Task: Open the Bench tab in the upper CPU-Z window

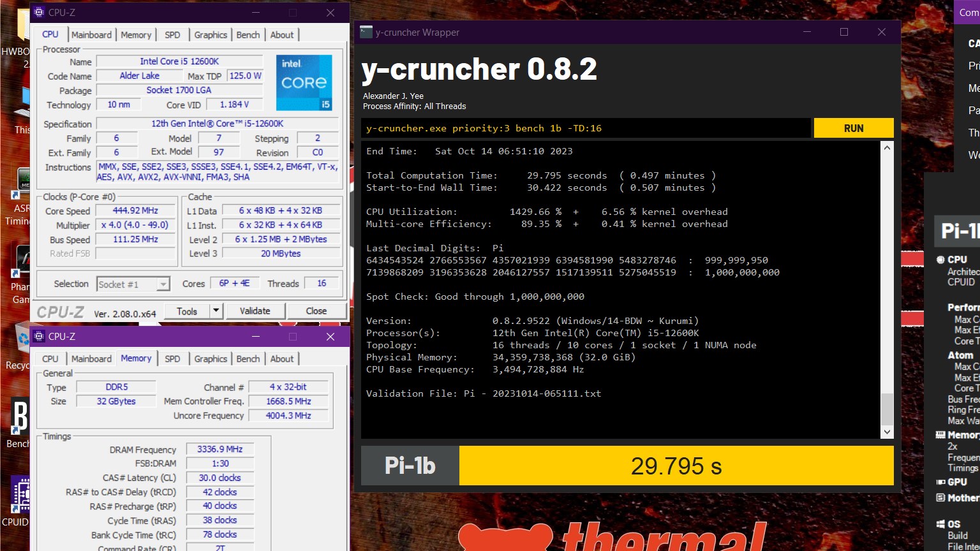Action: point(248,35)
